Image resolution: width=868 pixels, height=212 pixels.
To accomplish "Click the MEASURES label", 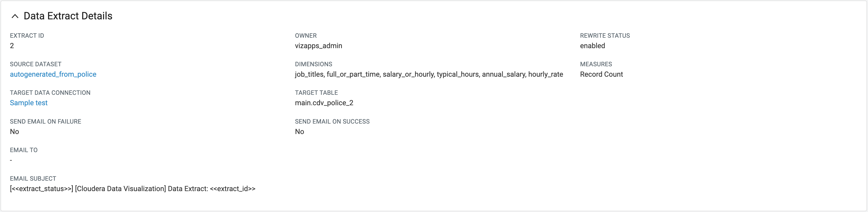I will pos(596,64).
